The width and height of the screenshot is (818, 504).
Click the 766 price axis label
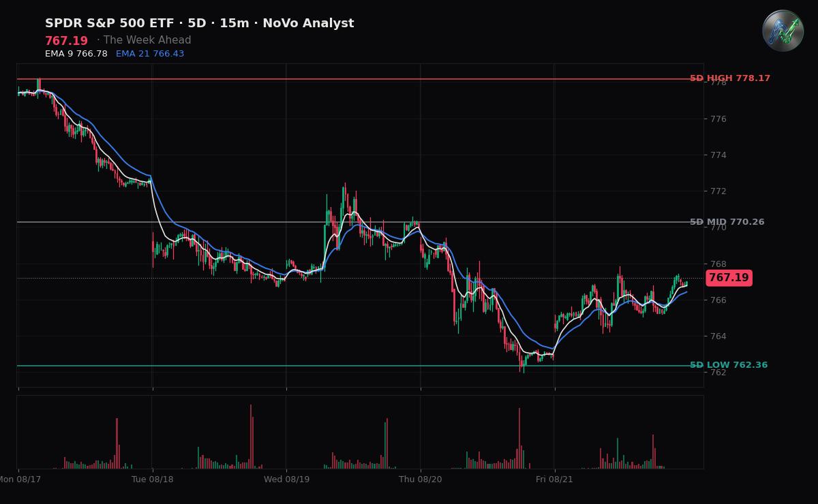(718, 300)
